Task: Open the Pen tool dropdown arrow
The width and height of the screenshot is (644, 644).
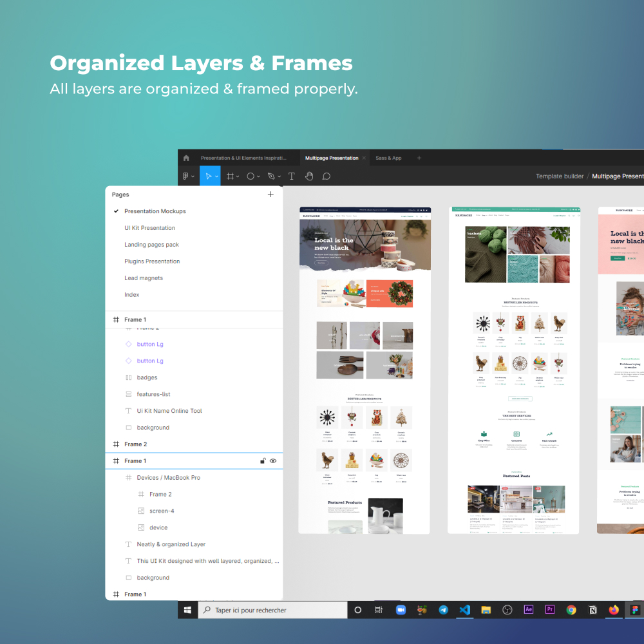Action: coord(279,176)
